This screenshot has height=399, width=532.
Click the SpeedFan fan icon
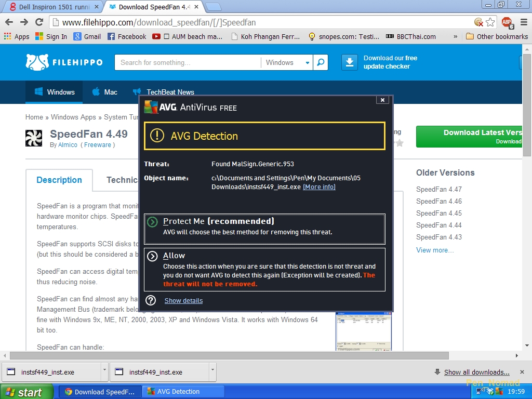(x=34, y=138)
